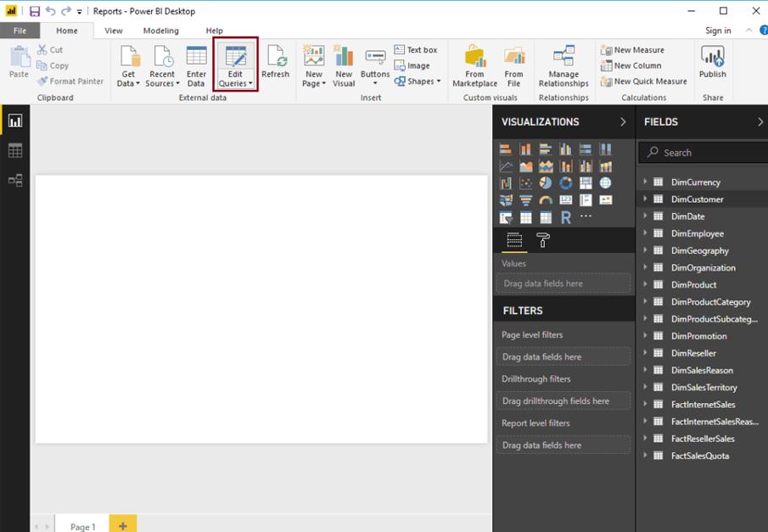
Task: Switch to Data view in left sidebar
Action: (x=14, y=151)
